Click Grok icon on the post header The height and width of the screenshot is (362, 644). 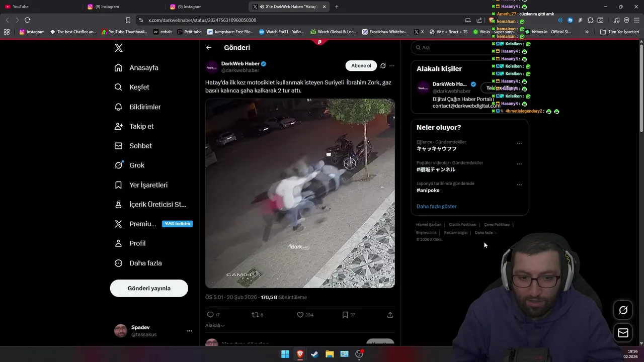coord(383,66)
